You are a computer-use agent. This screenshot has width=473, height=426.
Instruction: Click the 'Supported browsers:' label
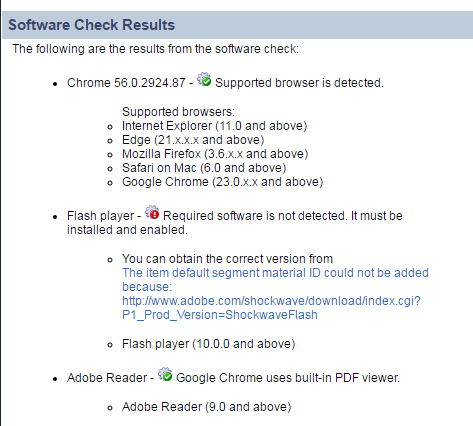point(178,112)
